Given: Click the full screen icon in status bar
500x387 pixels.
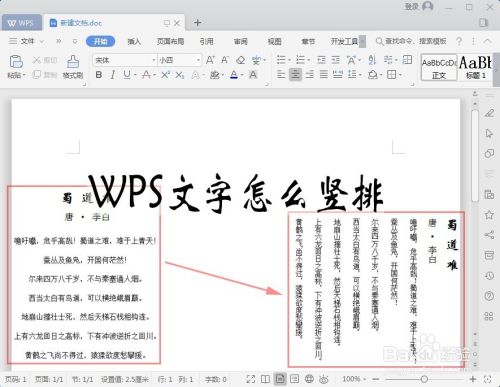Looking at the screenshot, I should [251, 379].
